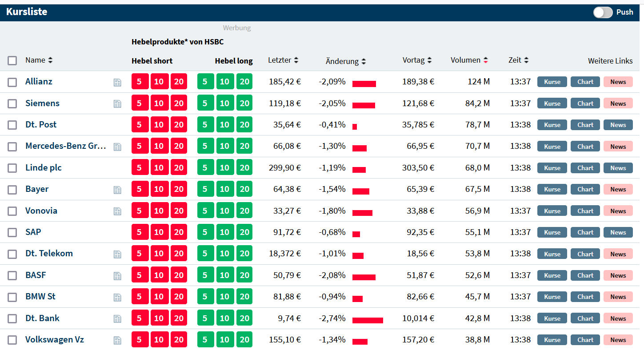Select short leverage 5 for Vonovia
Image resolution: width=644 pixels, height=350 pixels.
pos(140,211)
